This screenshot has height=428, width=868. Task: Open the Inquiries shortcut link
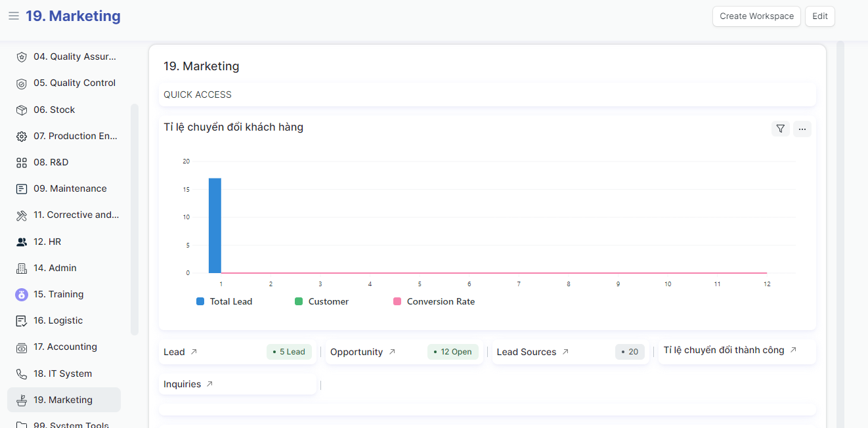click(x=183, y=384)
